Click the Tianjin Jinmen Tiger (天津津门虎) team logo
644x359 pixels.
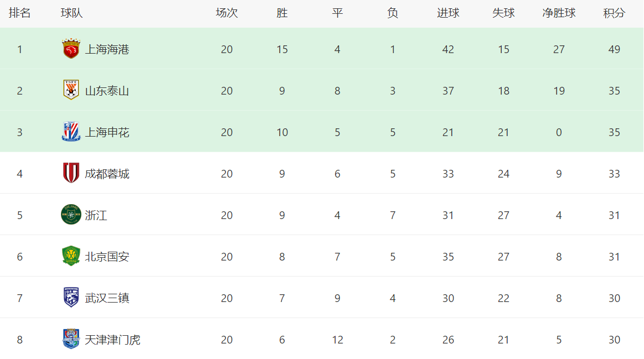[x=71, y=339]
